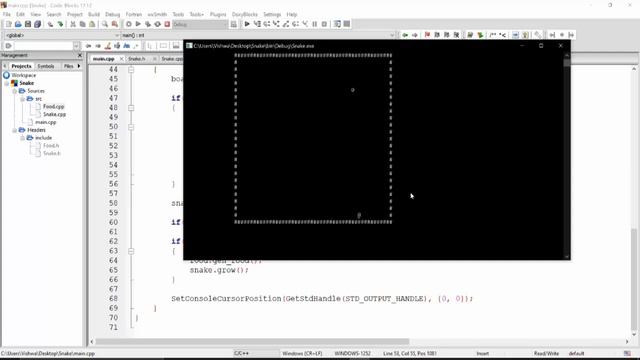640x360 pixels.
Task: Collapse the include folder in project tree
Action: (22, 138)
